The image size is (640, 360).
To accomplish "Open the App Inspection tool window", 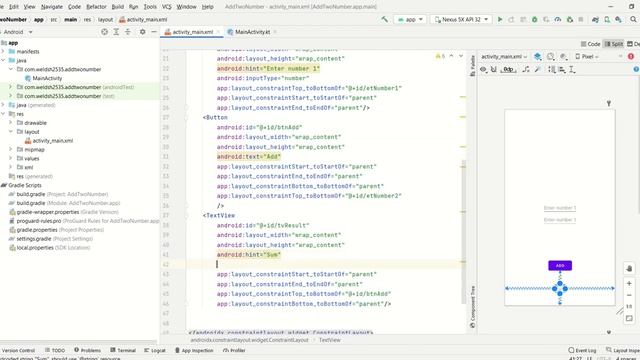I will tap(194, 350).
